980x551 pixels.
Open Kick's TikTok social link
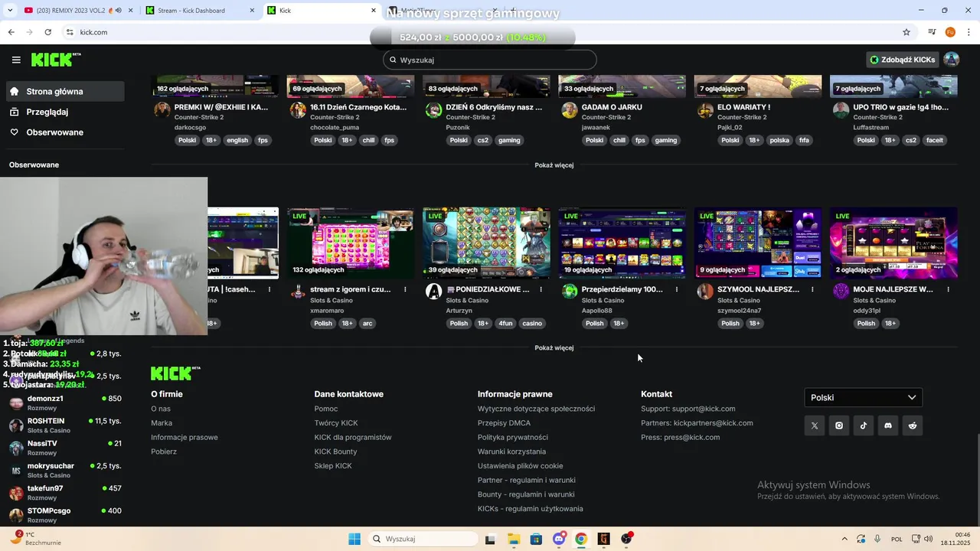point(863,425)
